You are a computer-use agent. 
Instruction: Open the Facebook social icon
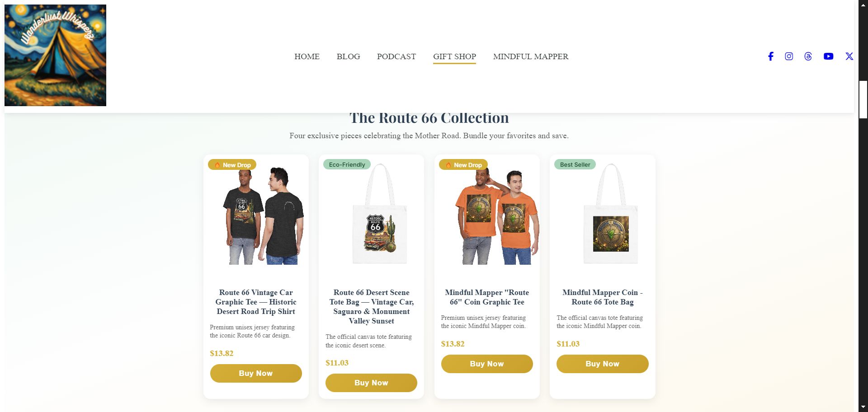pyautogui.click(x=771, y=56)
